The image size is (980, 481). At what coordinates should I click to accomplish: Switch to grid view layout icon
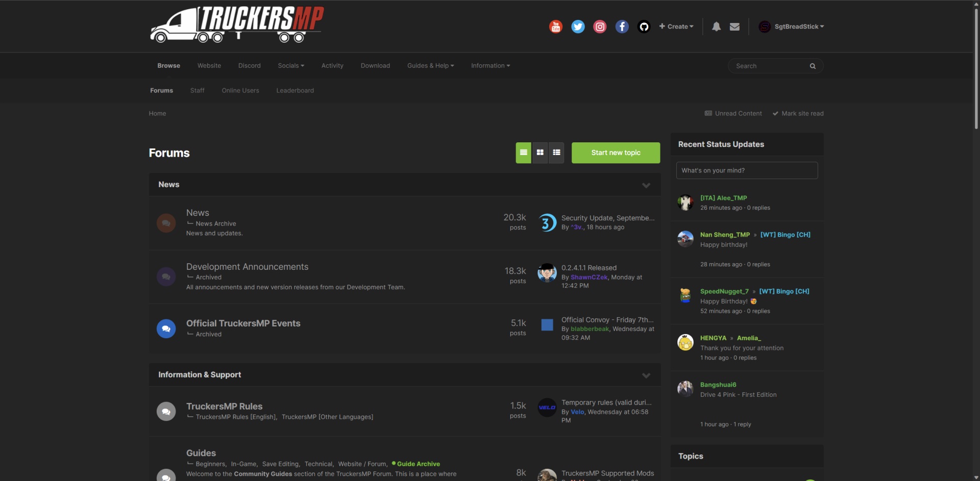(x=540, y=153)
